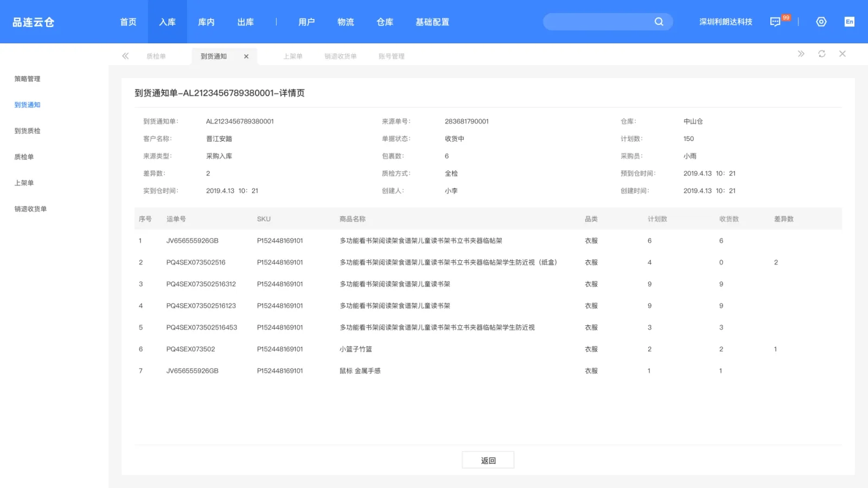Open 质检单 in the sidebar
Image resolution: width=868 pixels, height=488 pixels.
click(x=24, y=157)
